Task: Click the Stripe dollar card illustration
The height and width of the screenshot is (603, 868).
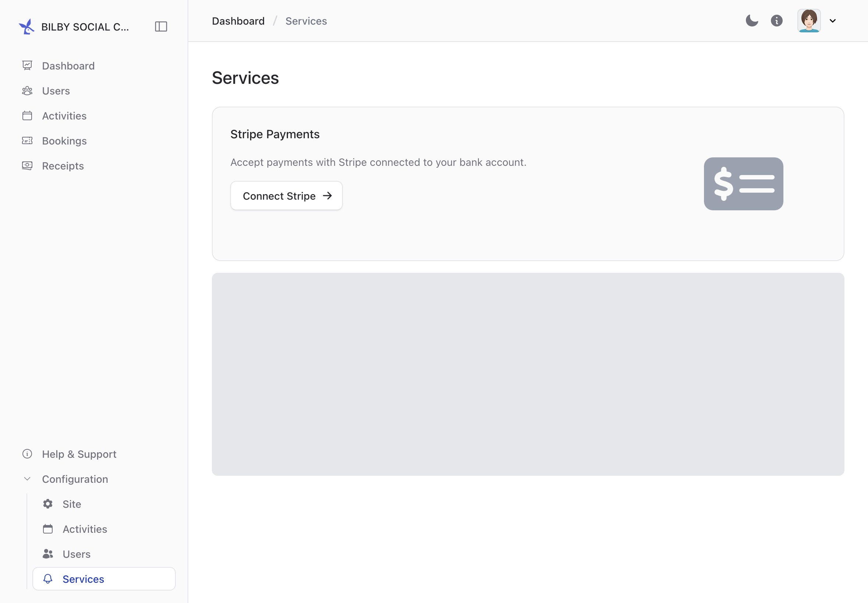Action: (743, 183)
